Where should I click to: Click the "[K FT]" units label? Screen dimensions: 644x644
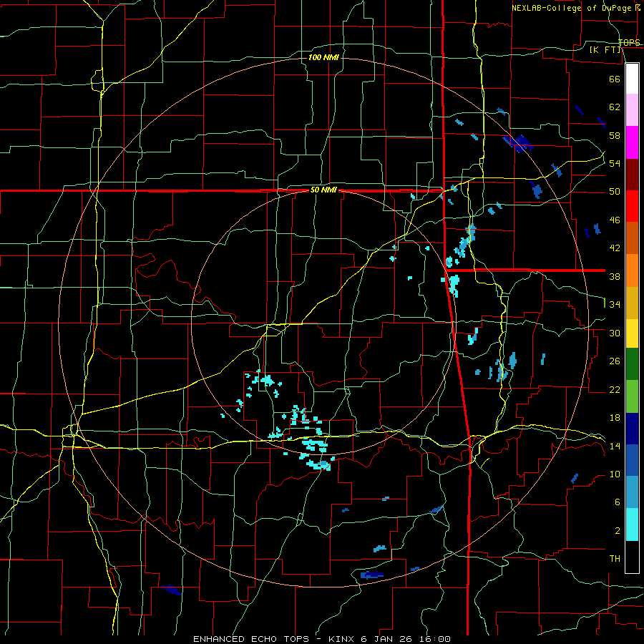pos(605,50)
